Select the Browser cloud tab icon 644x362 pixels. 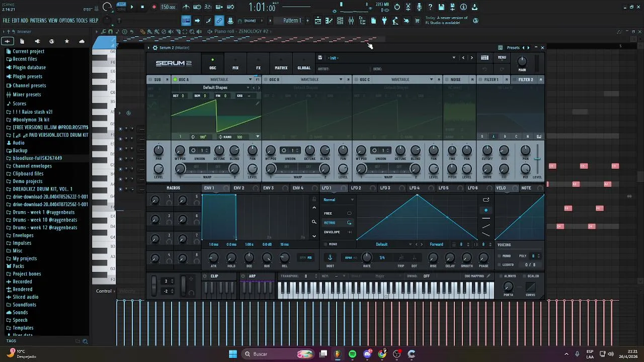(82, 41)
